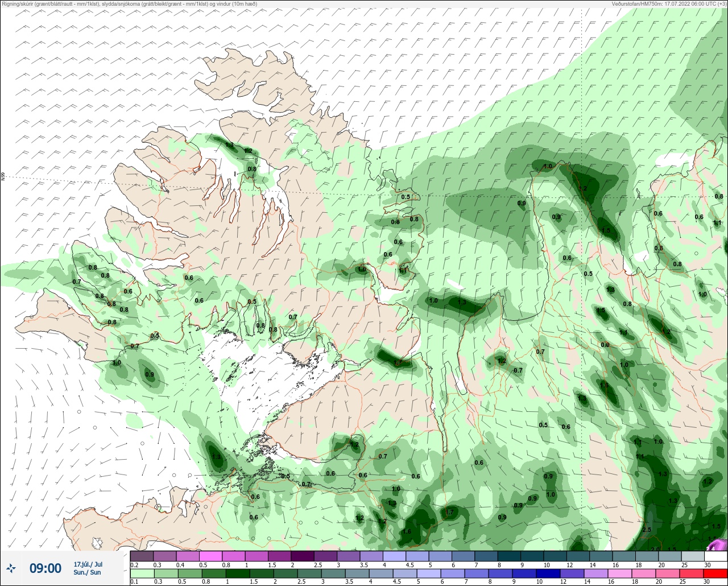The height and width of the screenshot is (586, 728).
Task: Click the N99 latitude label at left edge
Action: (x=3, y=177)
